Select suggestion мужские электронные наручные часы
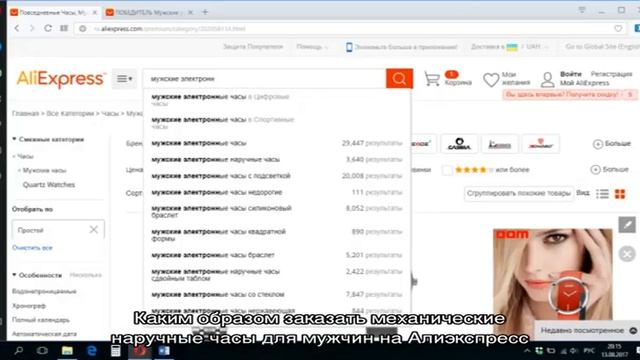The height and width of the screenshot is (360, 640). tap(277, 160)
